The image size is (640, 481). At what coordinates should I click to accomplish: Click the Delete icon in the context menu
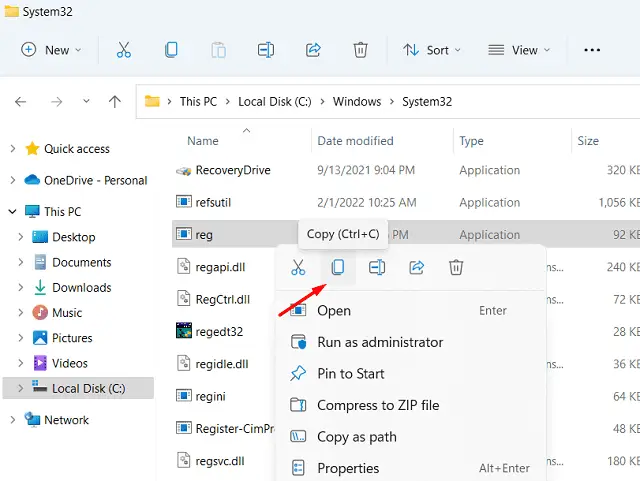click(x=456, y=267)
